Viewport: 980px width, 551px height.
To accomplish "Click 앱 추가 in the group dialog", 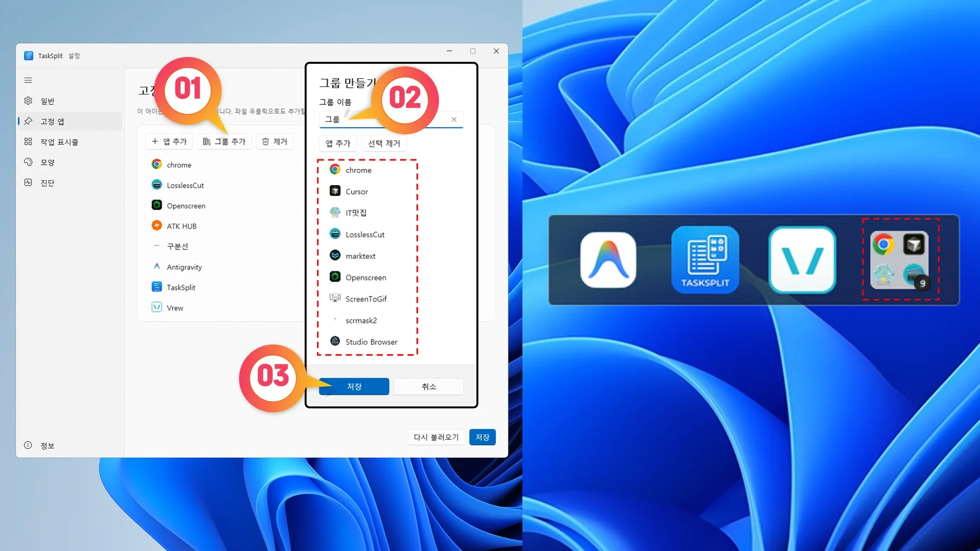I will click(338, 143).
